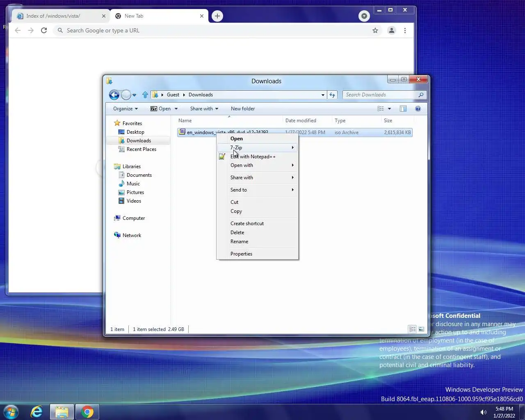The image size is (525, 420).
Task: Expand the address bar history dropdown
Action: pos(323,95)
